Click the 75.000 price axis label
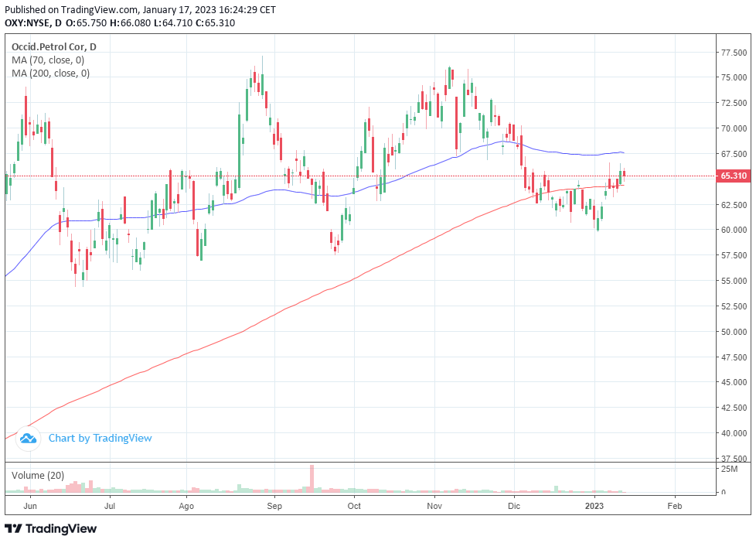Viewport: 756px width, 543px height. 734,77
